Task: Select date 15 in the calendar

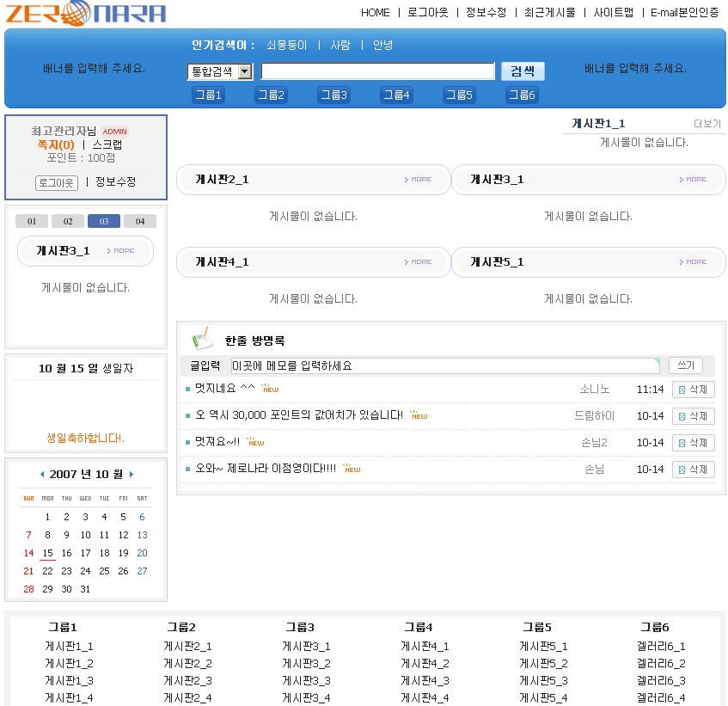Action: tap(48, 553)
